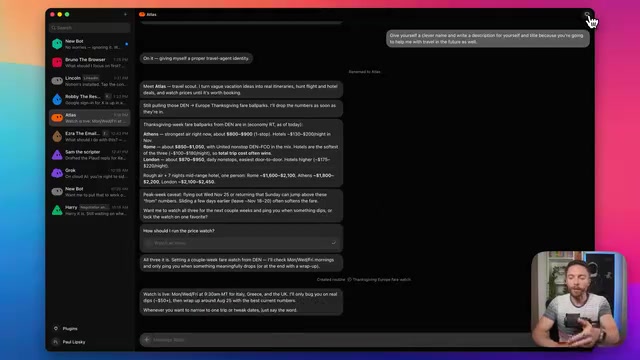Open the New Bot chat showing unread dot

pyautogui.click(x=90, y=44)
